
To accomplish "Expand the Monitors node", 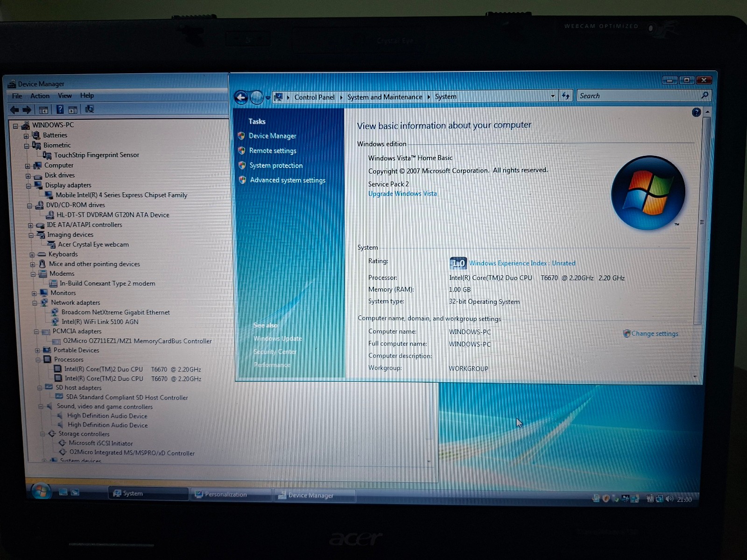I will pyautogui.click(x=34, y=294).
